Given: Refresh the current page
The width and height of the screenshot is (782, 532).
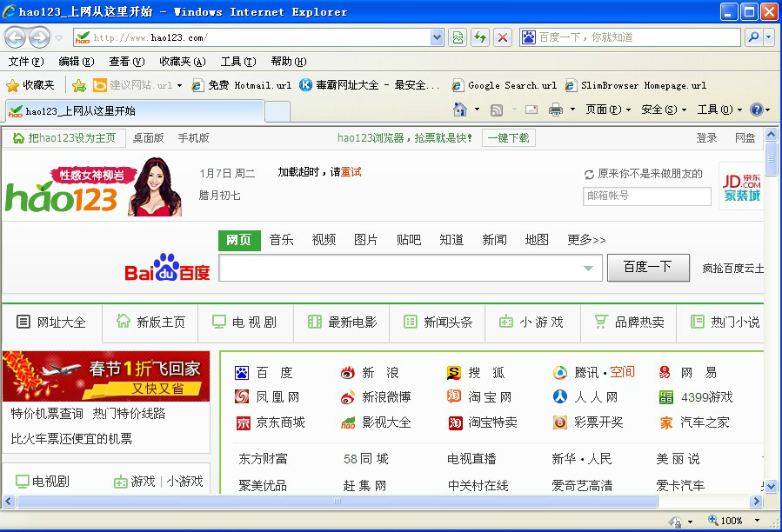Looking at the screenshot, I should tap(479, 38).
